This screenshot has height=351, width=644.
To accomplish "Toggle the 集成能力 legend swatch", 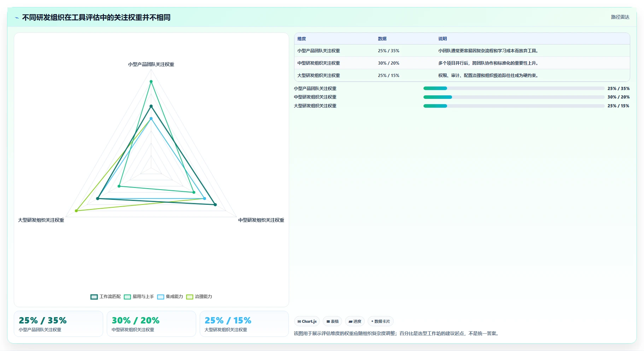I will (161, 297).
